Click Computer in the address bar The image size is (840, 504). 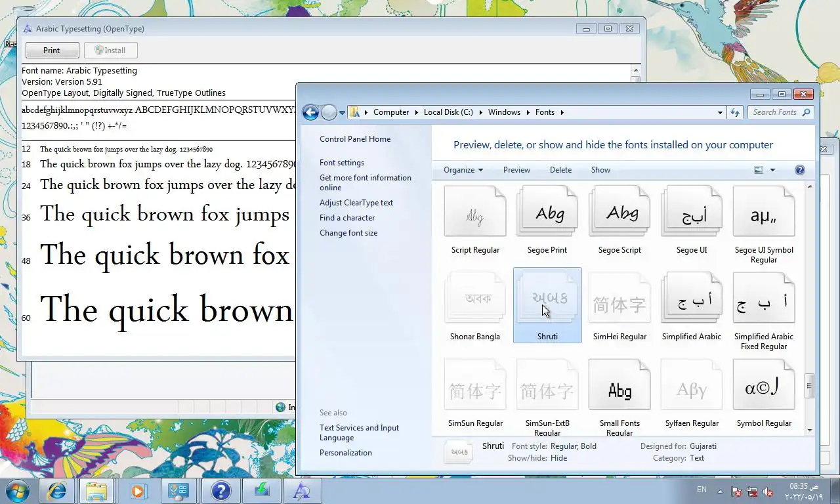391,112
